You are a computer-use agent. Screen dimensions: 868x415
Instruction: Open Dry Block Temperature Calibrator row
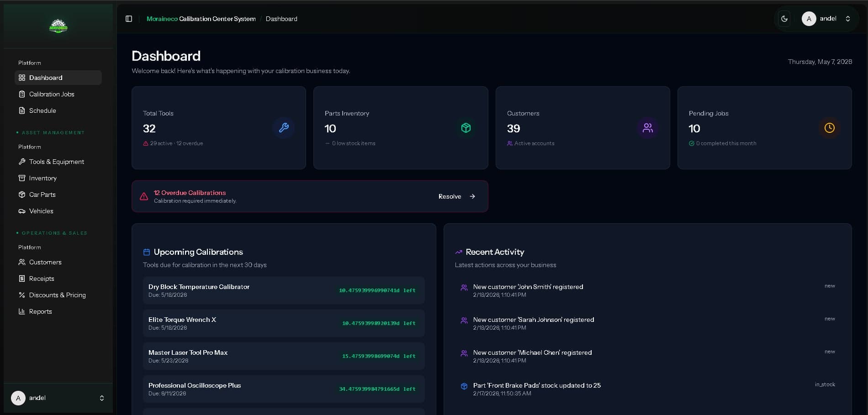(x=284, y=290)
